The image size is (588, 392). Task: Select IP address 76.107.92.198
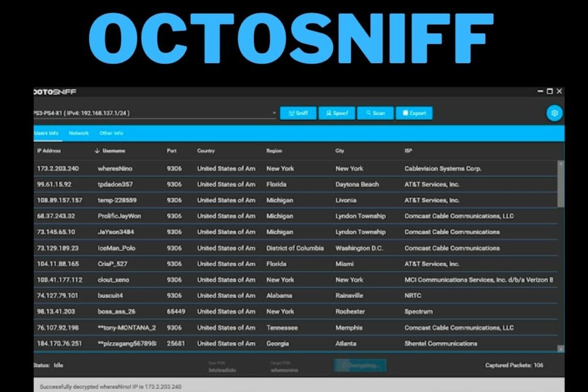pyautogui.click(x=58, y=328)
